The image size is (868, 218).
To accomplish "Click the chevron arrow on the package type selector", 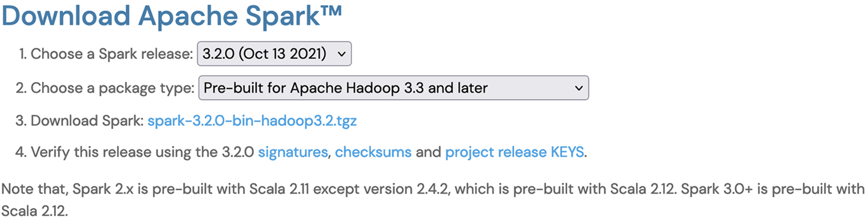I will tap(578, 88).
